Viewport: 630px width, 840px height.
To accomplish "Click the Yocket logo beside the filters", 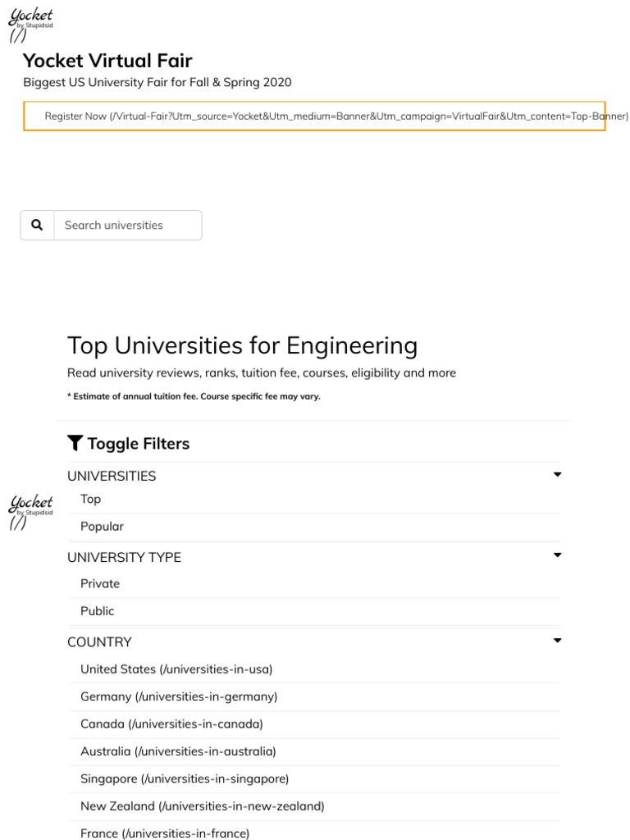I will point(31,509).
